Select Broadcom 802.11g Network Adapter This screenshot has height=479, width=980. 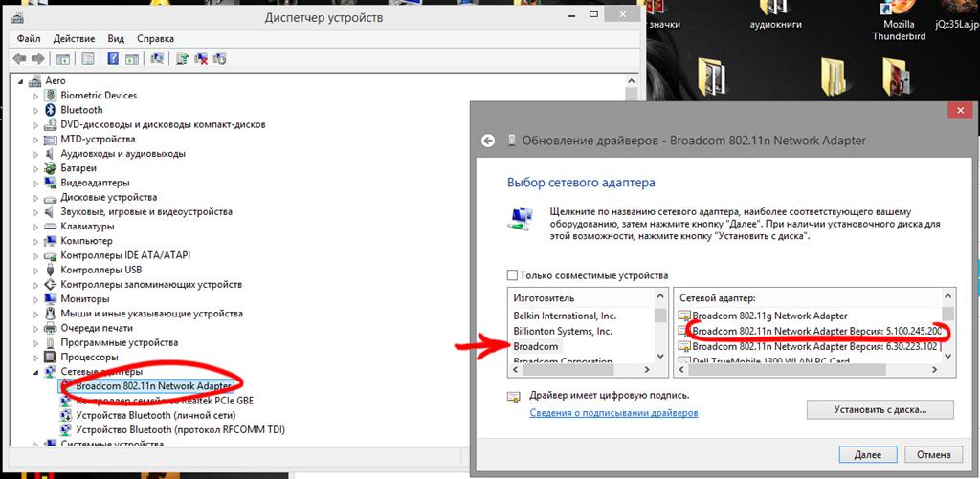click(x=769, y=316)
